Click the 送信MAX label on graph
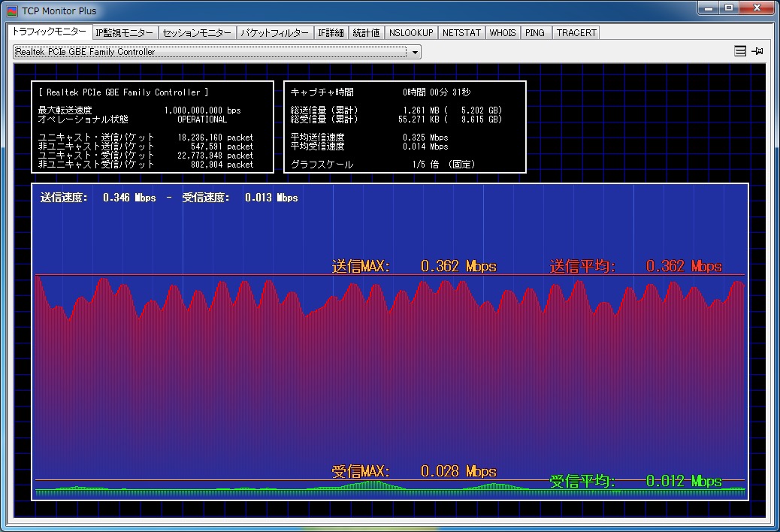Image resolution: width=780 pixels, height=532 pixels. [361, 267]
